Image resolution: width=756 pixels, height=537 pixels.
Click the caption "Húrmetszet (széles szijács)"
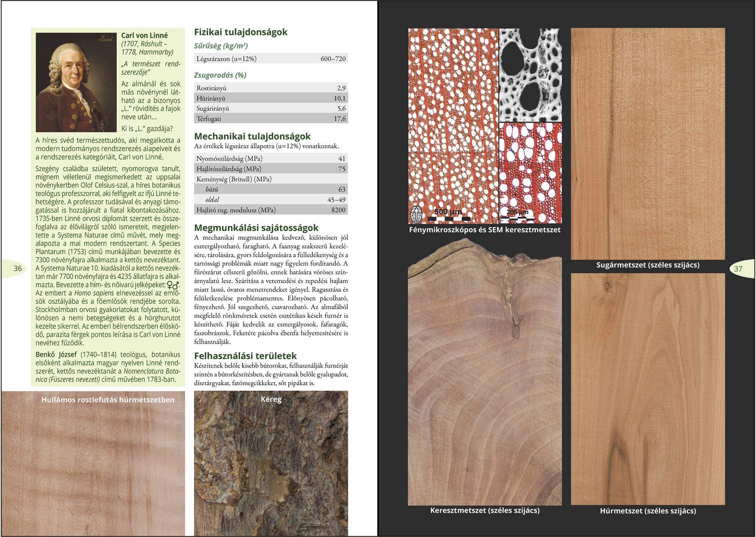(648, 511)
